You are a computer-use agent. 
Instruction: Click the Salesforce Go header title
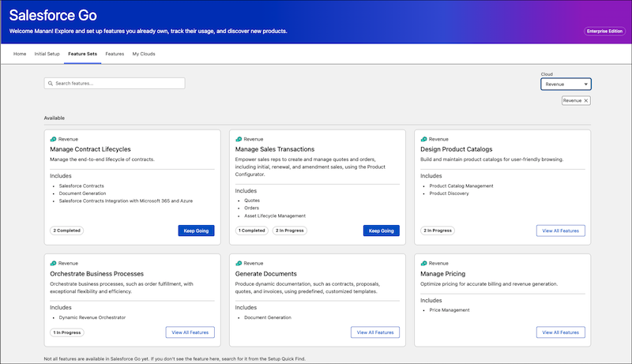(x=53, y=15)
